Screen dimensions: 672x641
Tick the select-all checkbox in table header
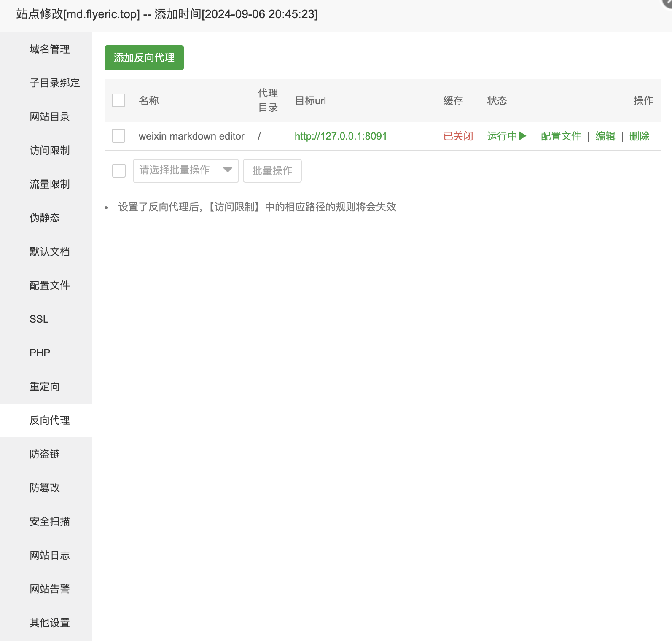[x=118, y=100]
